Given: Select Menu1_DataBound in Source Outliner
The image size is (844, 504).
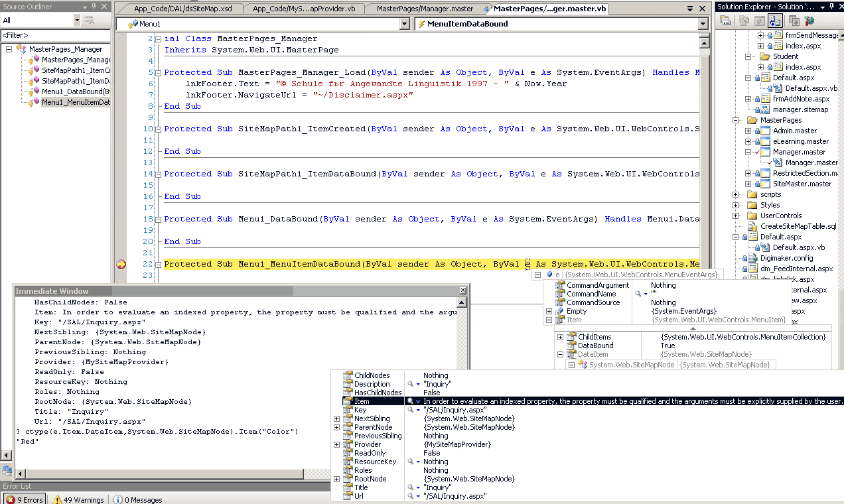Looking at the screenshot, I should coord(71,92).
